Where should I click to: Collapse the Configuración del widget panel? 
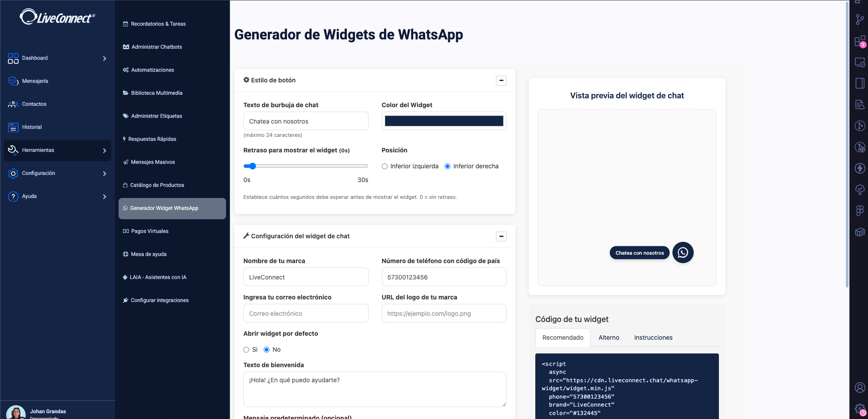point(501,237)
